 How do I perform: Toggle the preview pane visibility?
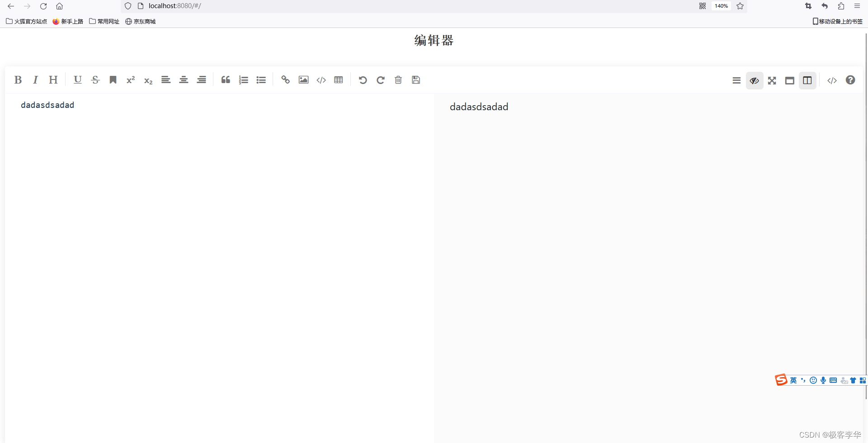tap(754, 80)
